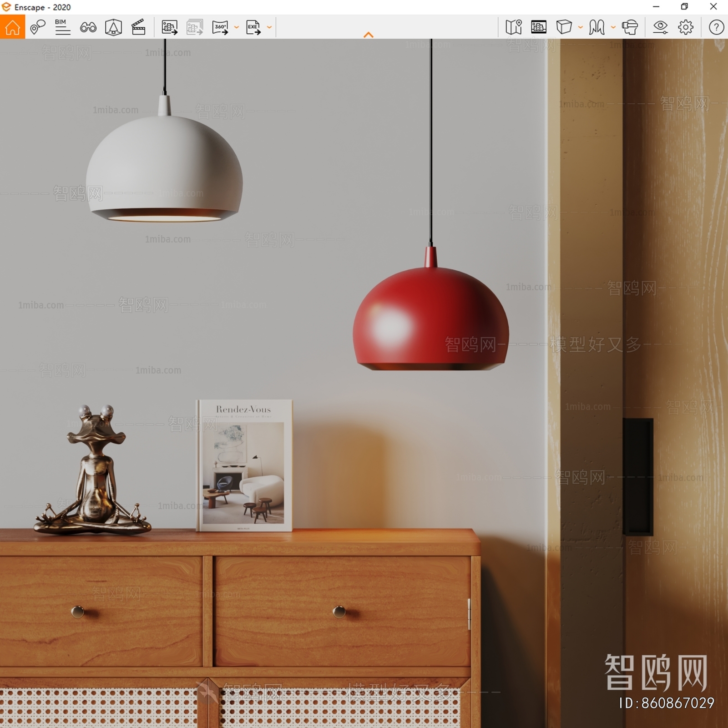The height and width of the screenshot is (728, 728).
Task: Open visual settings eye icon
Action: pyautogui.click(x=660, y=27)
